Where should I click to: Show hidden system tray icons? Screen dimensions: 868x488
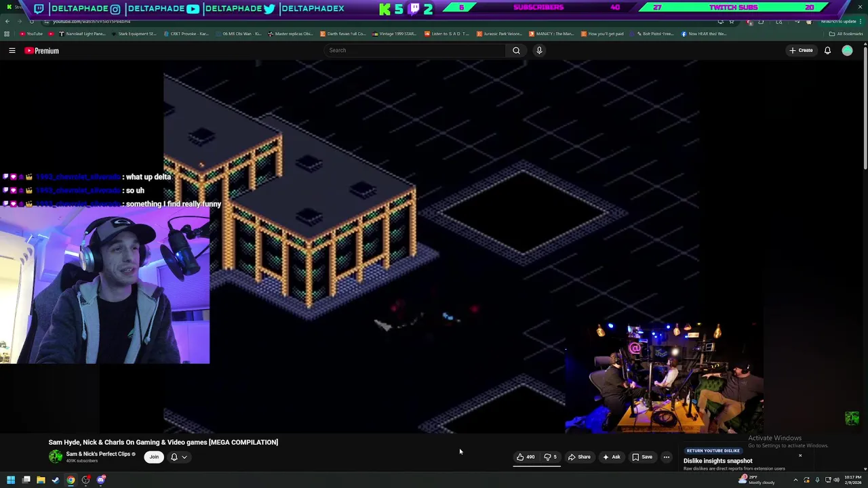795,480
